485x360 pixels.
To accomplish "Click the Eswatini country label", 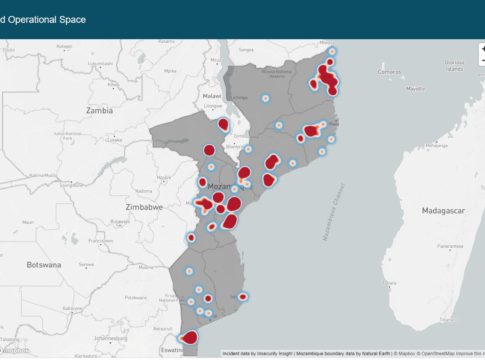I will tap(172, 350).
